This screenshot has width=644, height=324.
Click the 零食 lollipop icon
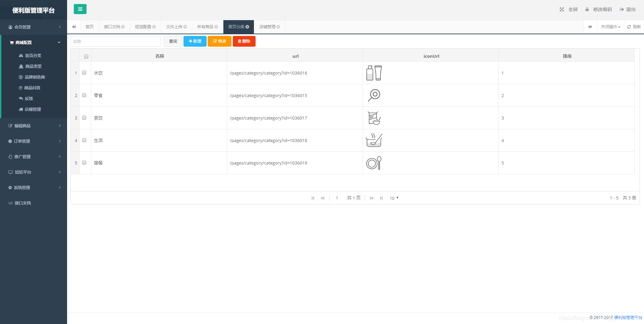pos(374,95)
